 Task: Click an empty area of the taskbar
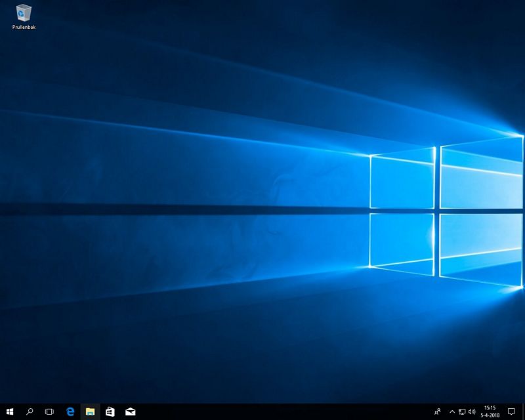[276, 411]
